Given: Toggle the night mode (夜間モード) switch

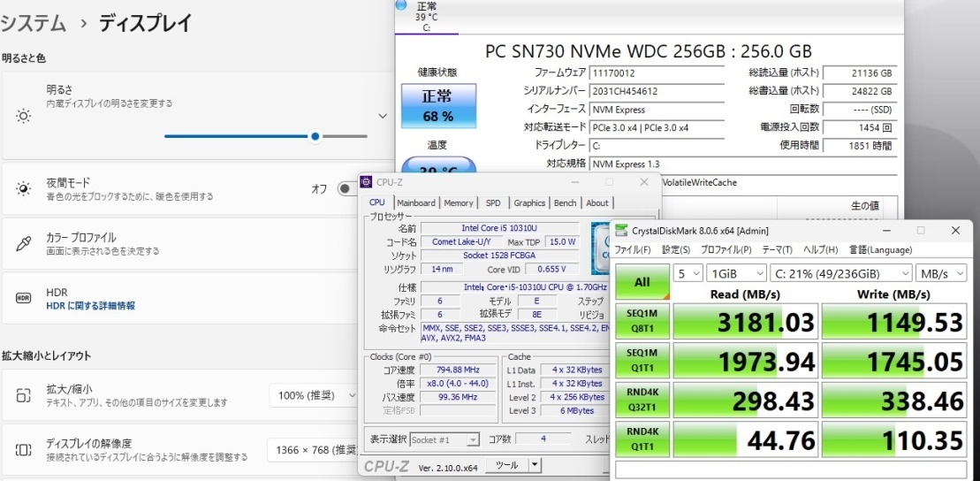Looking at the screenshot, I should [x=346, y=188].
